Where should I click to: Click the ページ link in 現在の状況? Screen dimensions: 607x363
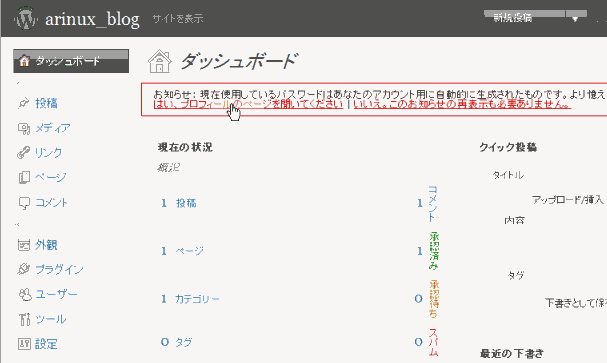[190, 251]
